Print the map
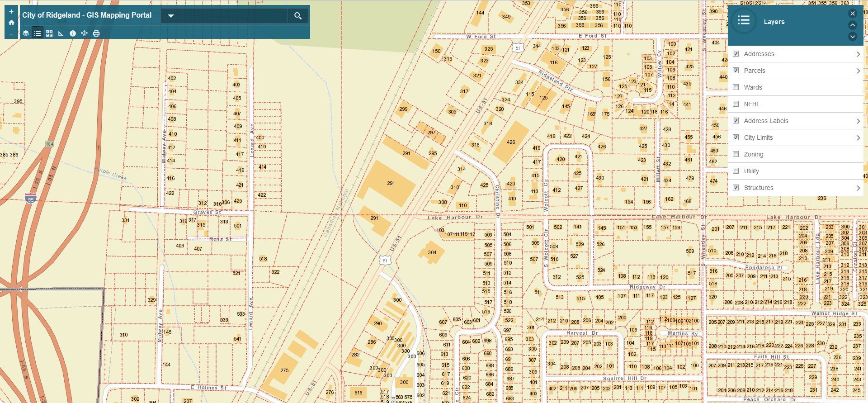 96,33
